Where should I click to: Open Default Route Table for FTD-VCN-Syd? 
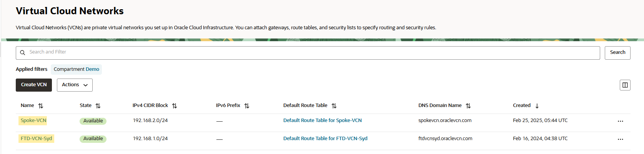325,139
